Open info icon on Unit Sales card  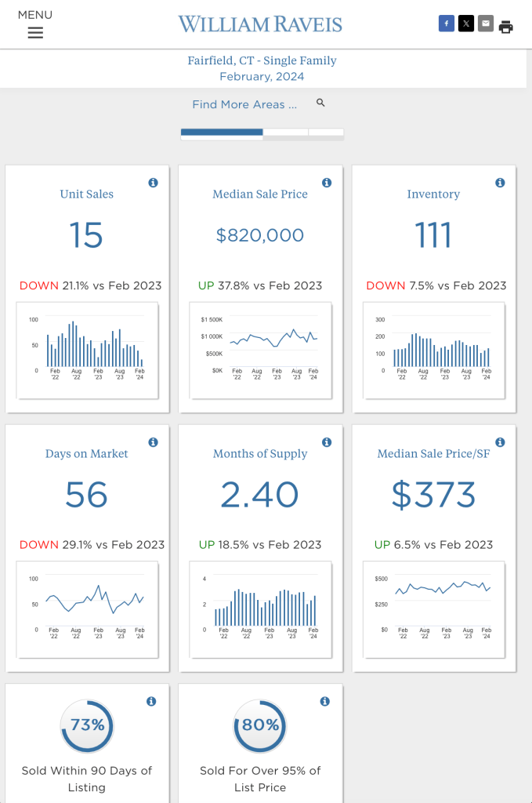coord(153,183)
